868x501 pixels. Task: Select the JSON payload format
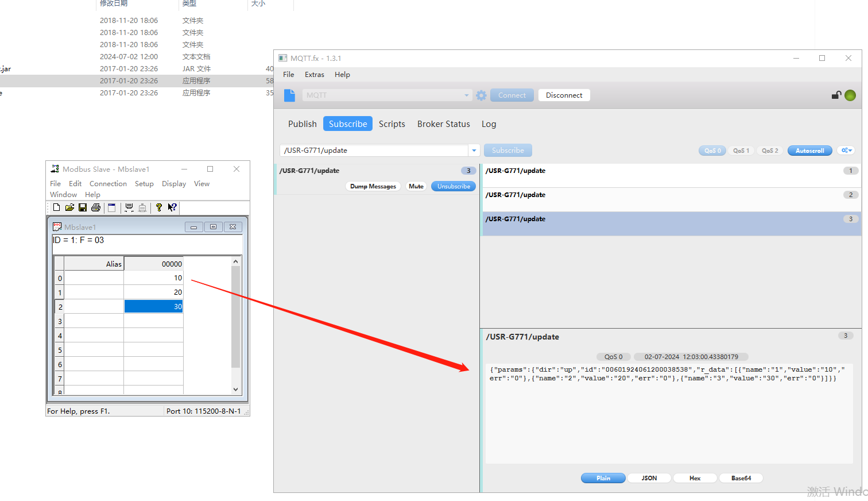coord(649,478)
